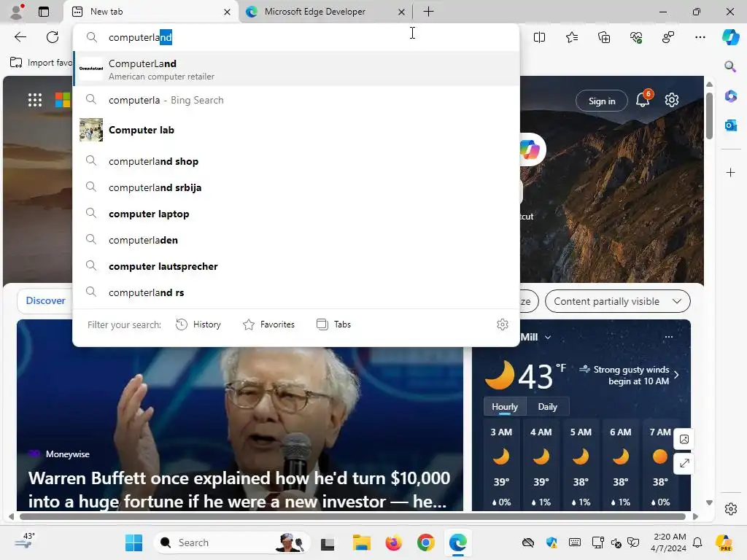The image size is (747, 560).
Task: Open the Favorites star menu
Action: point(572,37)
